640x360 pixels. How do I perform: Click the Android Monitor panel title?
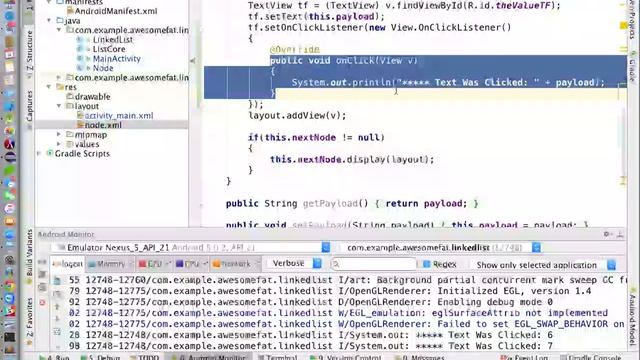[66, 234]
